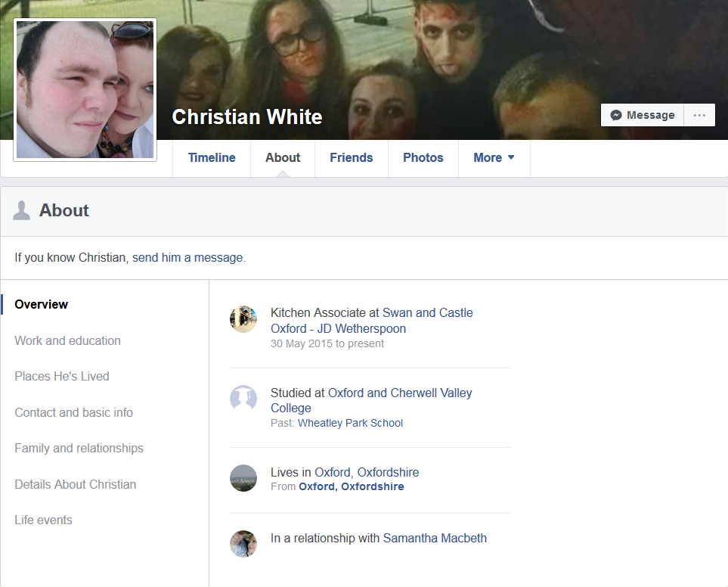Image resolution: width=728 pixels, height=587 pixels.
Task: Open the profile picture of Christian White
Action: tap(85, 89)
